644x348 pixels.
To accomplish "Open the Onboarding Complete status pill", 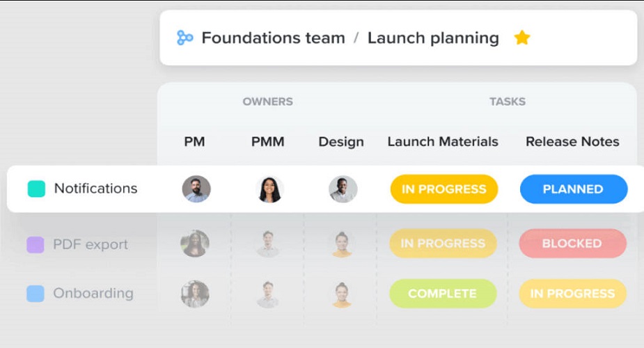I will pyautogui.click(x=443, y=294).
